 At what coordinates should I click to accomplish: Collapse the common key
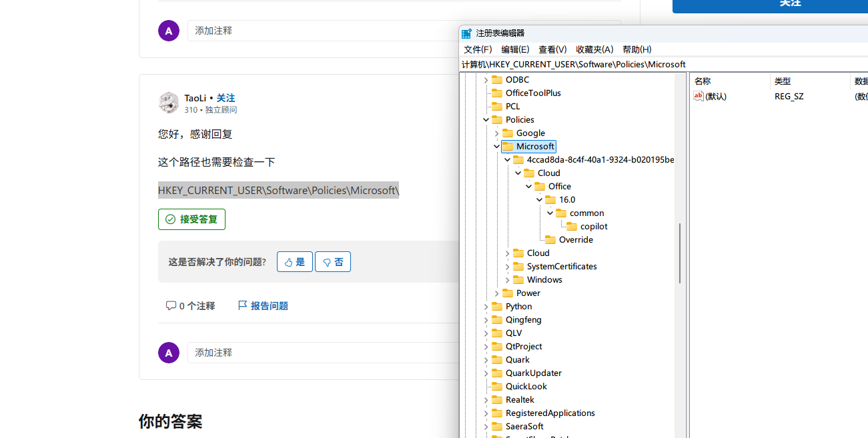point(550,213)
